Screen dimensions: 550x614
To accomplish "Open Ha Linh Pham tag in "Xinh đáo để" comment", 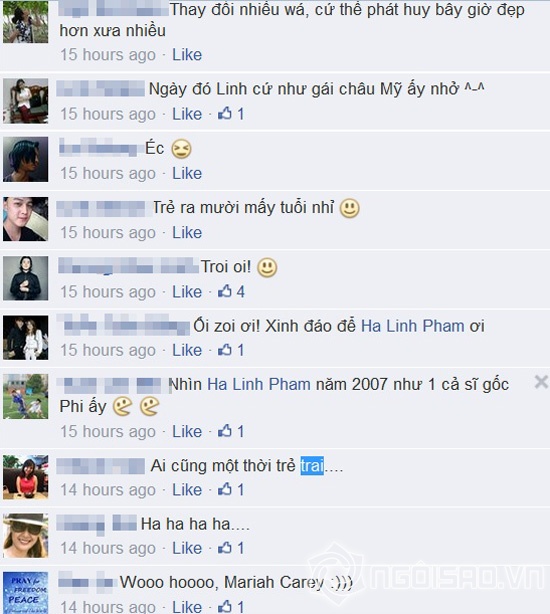I will coord(413,326).
